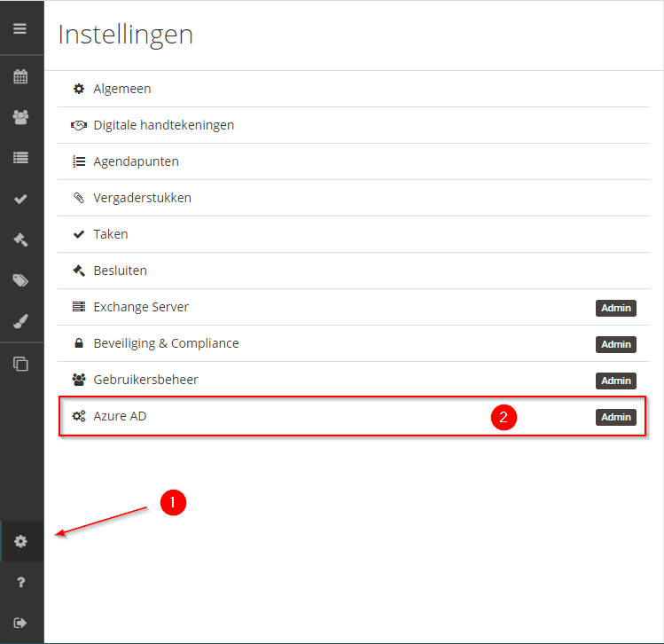
Task: Open the Algemeen settings
Action: 354,89
